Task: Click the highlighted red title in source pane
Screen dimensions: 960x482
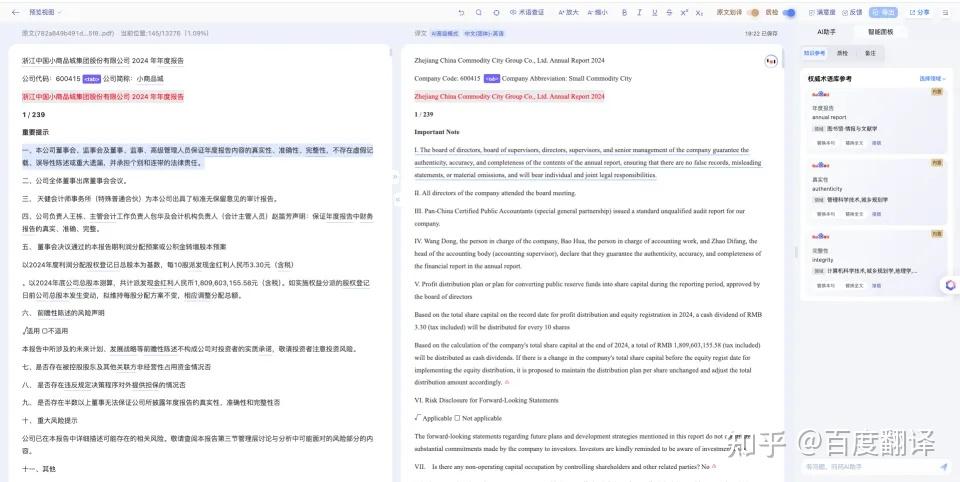Action: [103, 97]
